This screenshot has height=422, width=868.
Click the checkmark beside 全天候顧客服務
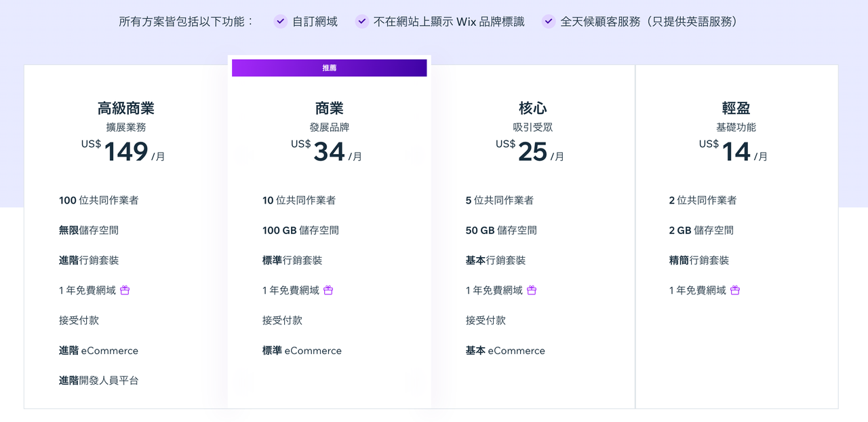(x=548, y=21)
